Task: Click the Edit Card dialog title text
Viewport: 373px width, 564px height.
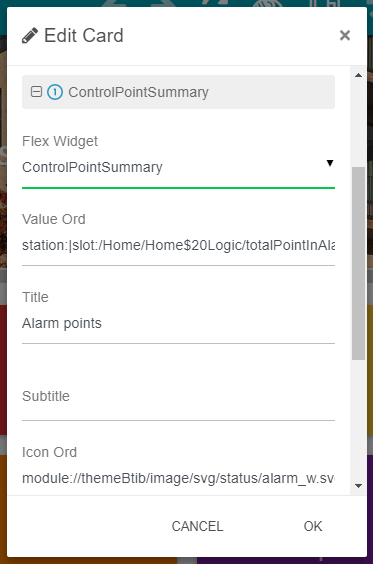Action: [83, 36]
